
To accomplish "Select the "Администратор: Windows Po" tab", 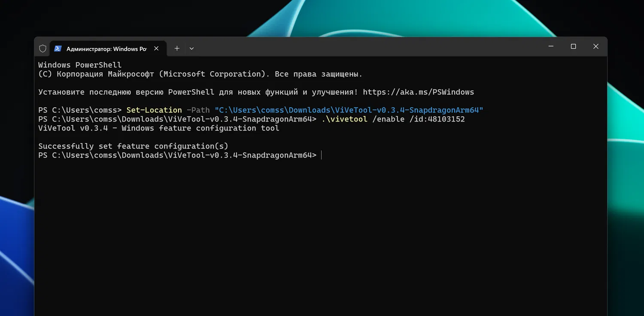I will [107, 49].
